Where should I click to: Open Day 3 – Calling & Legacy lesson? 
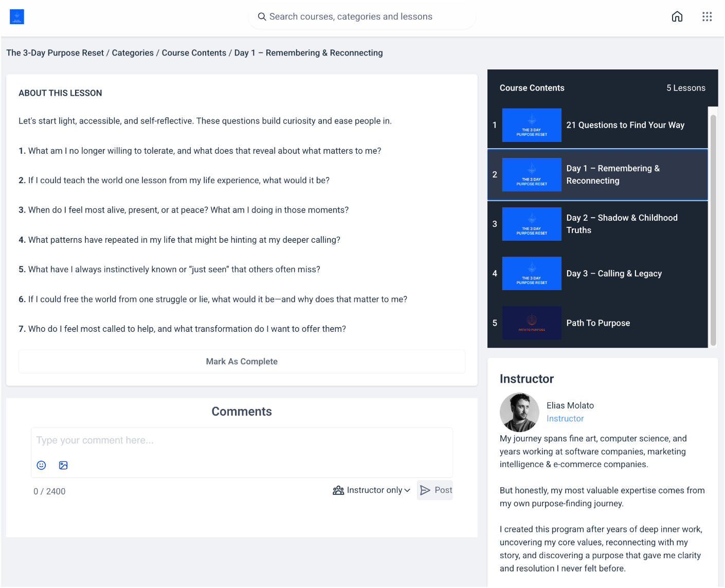pos(597,273)
